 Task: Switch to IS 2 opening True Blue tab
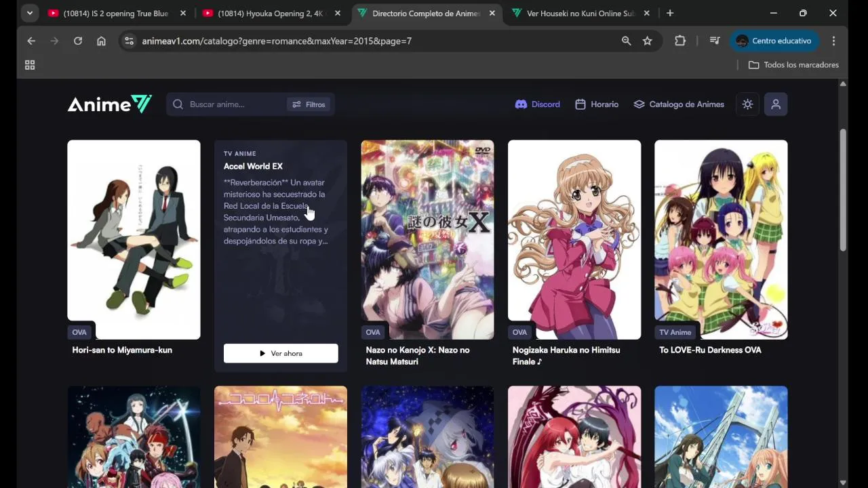click(115, 13)
